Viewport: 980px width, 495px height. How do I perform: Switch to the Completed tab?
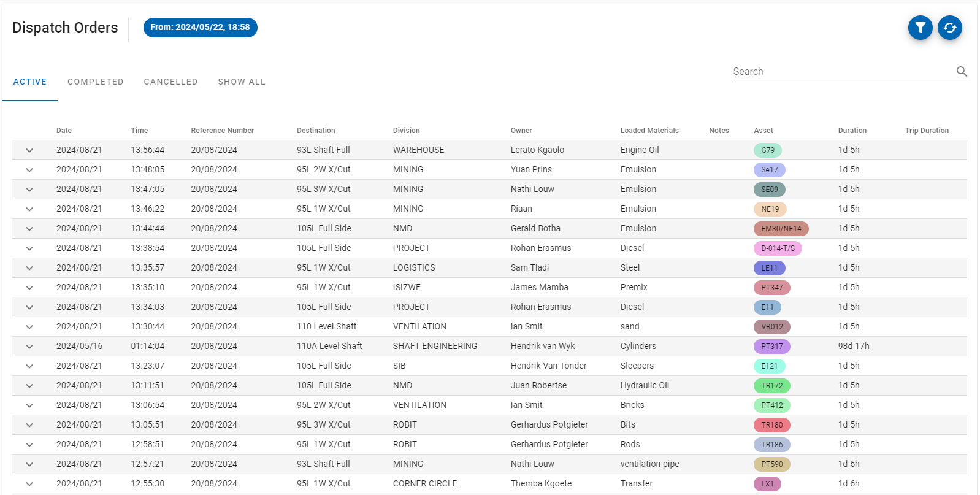[95, 82]
